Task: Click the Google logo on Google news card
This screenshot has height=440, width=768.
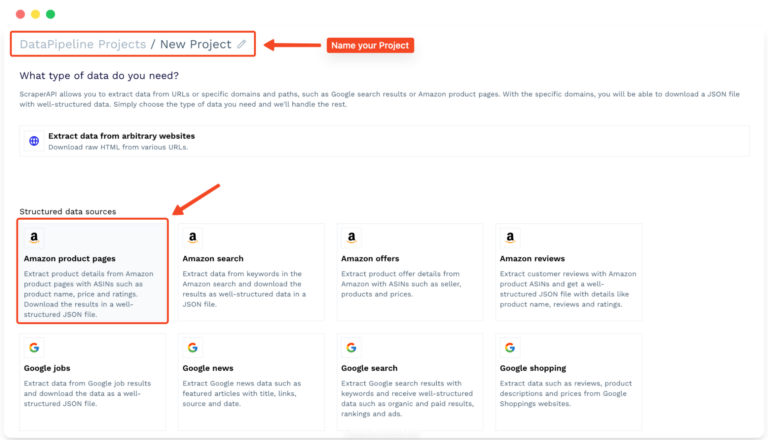Action: point(192,348)
